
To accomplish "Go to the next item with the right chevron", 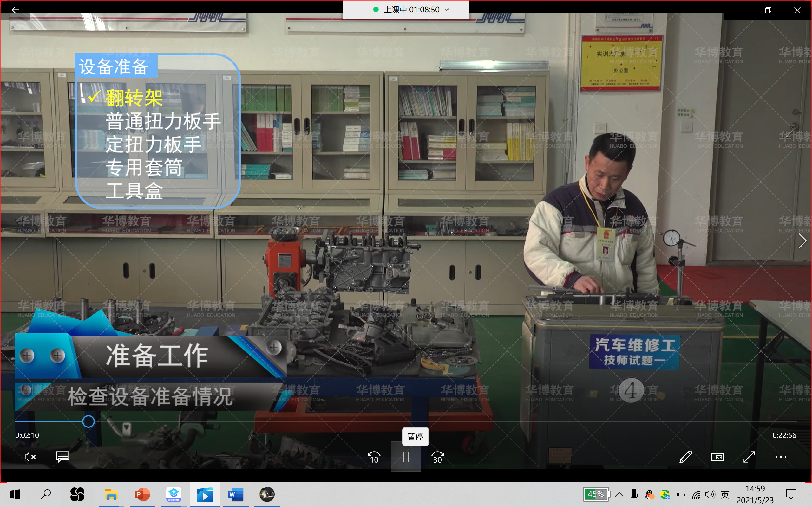I will pos(802,241).
